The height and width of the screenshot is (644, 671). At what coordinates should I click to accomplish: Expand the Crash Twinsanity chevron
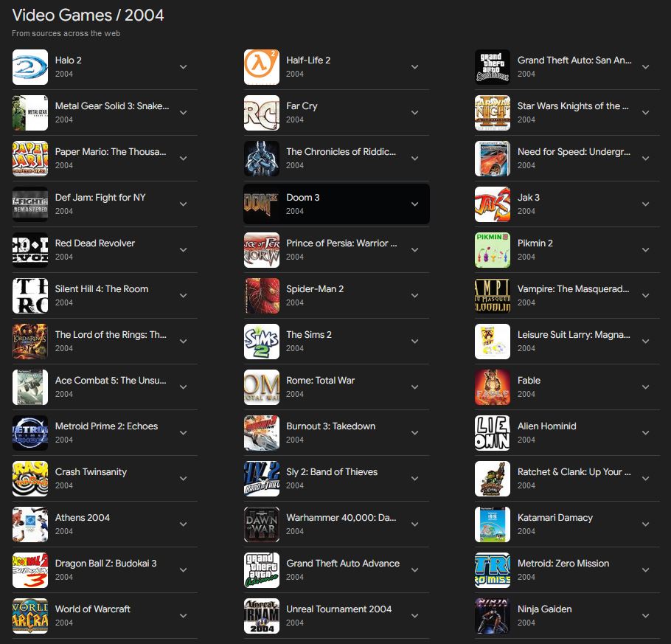coord(183,479)
